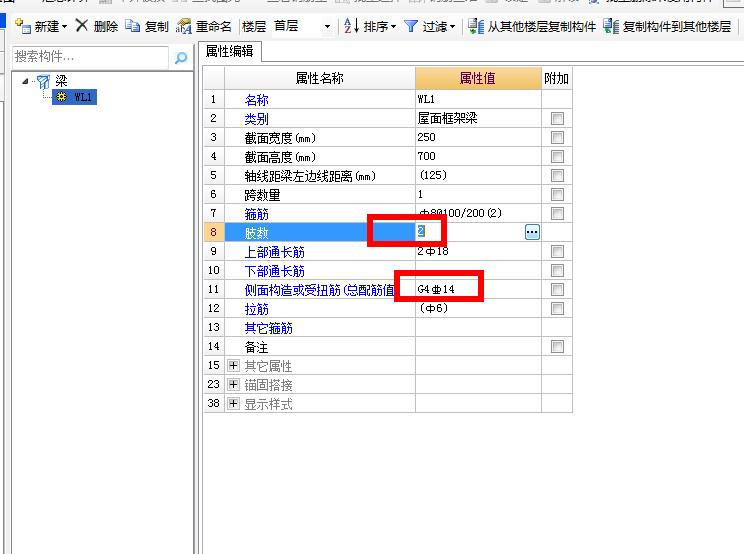Toggle 附加 checkbox for 下部通长筋 row

[557, 270]
